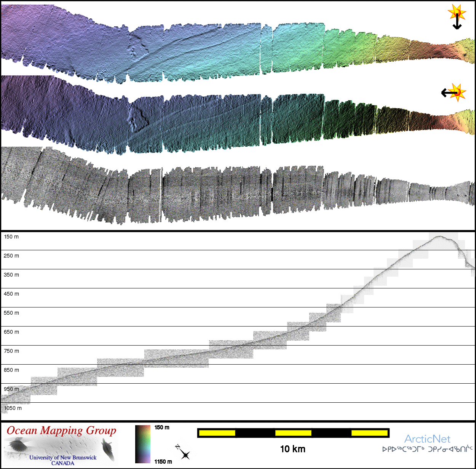Select the rightmost yellow scale bar segment
The image size is (476, 469).
(369, 433)
